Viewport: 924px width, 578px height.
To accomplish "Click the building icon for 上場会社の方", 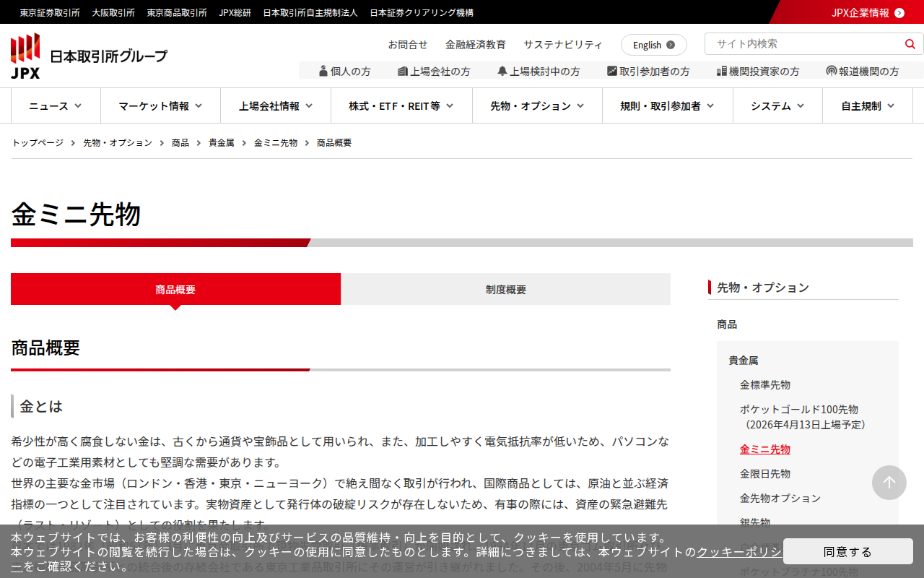I will [403, 71].
